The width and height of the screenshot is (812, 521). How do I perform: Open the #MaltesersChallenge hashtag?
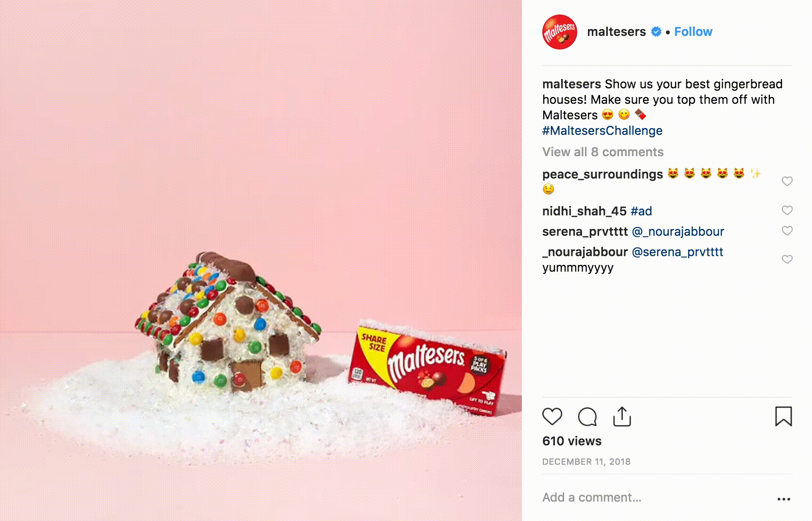point(602,130)
